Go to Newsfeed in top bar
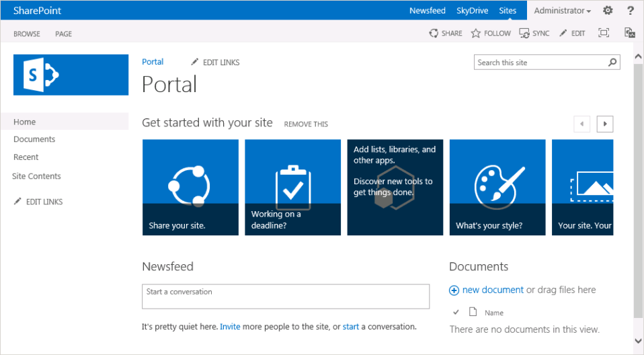 click(428, 11)
